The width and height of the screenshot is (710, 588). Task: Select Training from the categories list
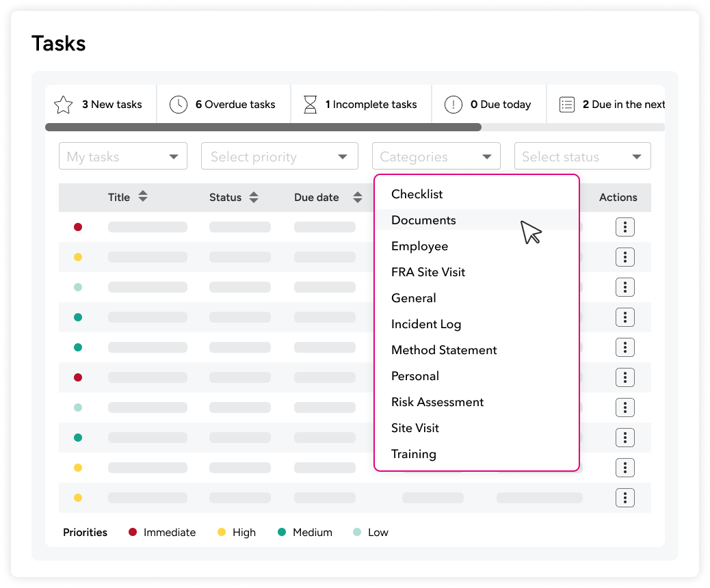(x=477, y=454)
